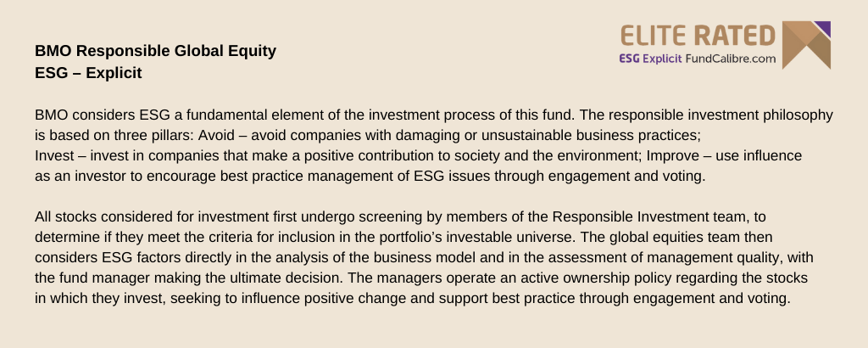Select the BMO Responsible Global Equity heading
Viewport: 868px width, 348px height.
(156, 51)
